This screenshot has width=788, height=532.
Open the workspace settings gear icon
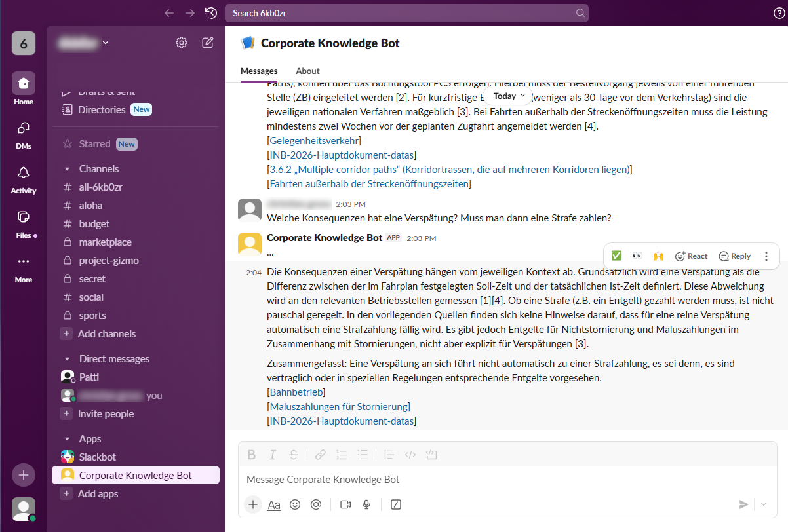pyautogui.click(x=182, y=43)
